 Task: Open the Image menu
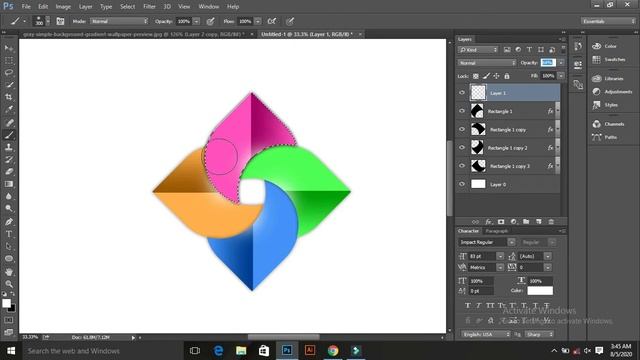click(x=63, y=7)
